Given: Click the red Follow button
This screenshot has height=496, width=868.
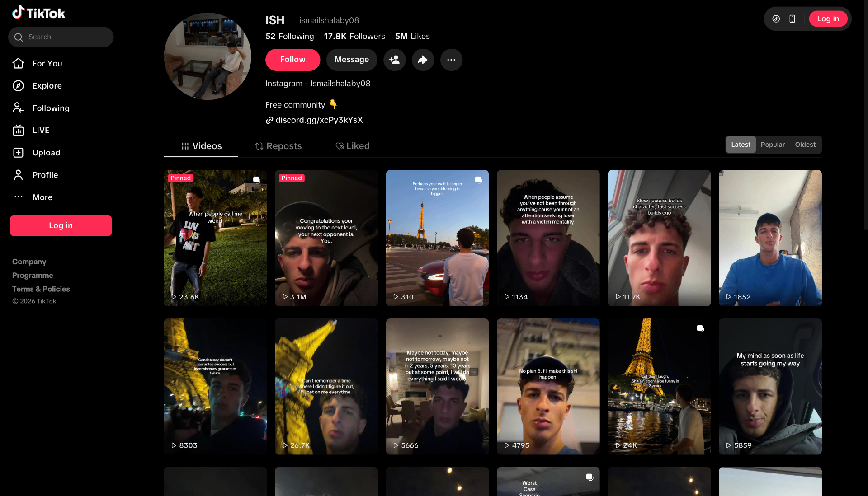Looking at the screenshot, I should point(292,60).
